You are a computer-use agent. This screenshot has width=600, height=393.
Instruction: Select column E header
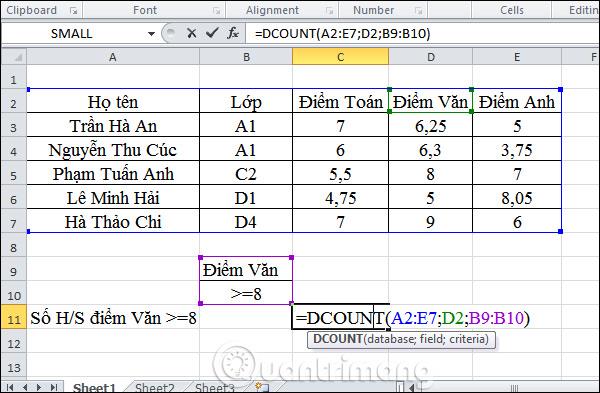tap(517, 57)
